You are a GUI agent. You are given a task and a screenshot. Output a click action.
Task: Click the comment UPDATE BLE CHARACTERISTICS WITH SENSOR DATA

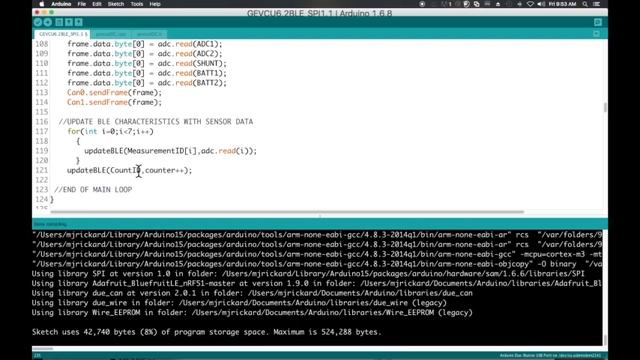156,122
